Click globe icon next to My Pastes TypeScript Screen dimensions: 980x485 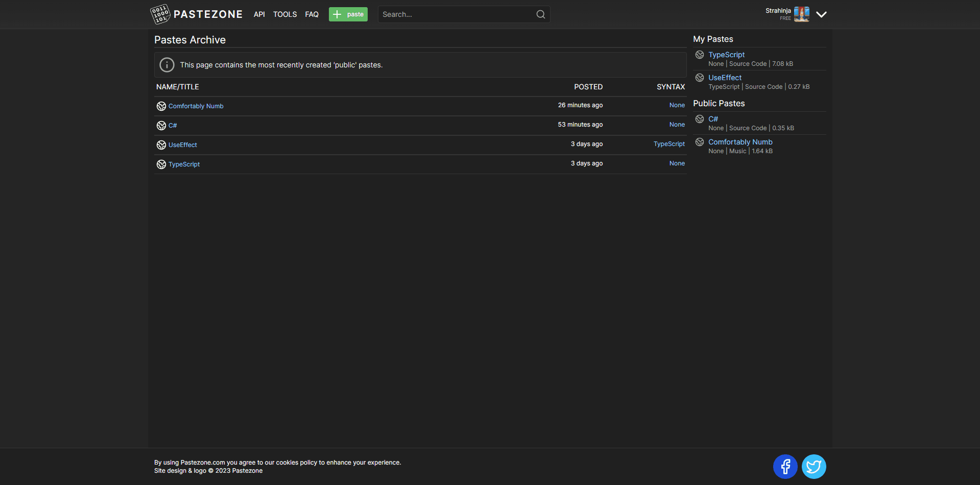point(700,55)
